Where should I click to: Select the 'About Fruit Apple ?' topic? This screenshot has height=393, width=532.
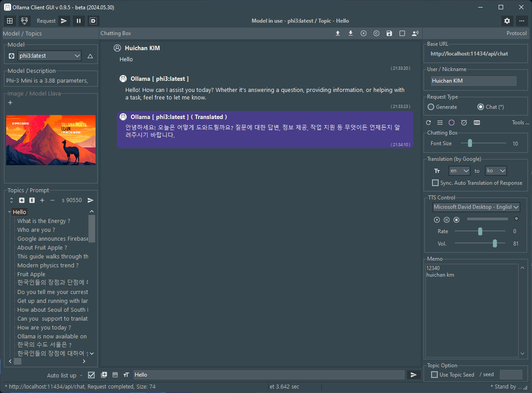[42, 247]
